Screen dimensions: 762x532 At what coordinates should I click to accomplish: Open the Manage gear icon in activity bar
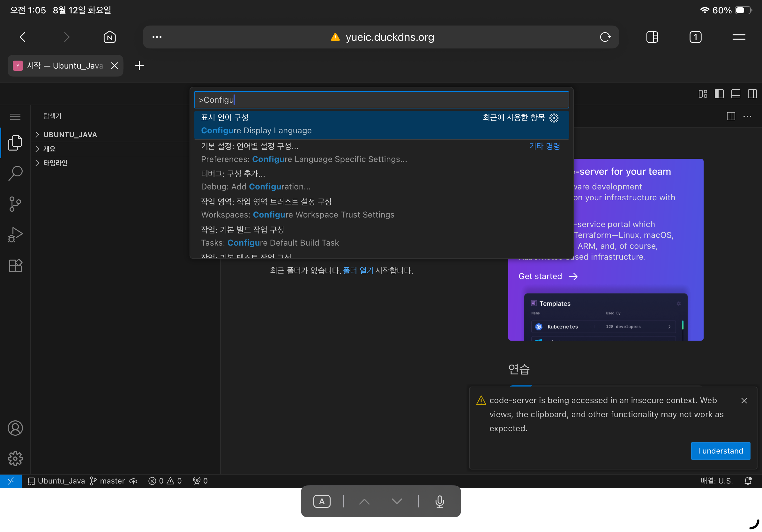[15, 458]
